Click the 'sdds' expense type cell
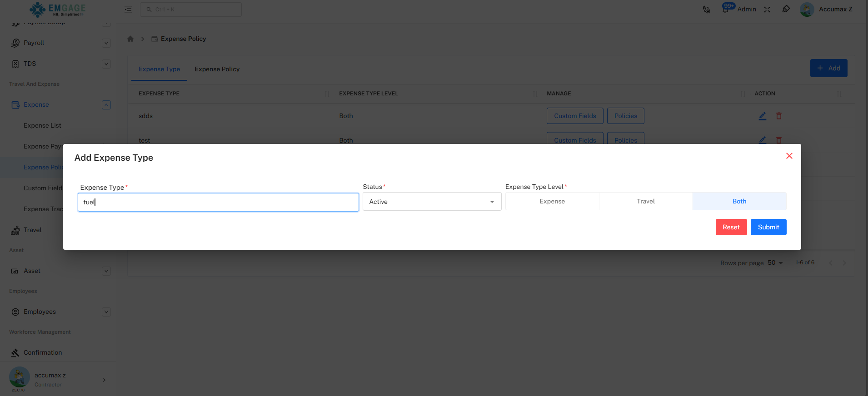 [145, 116]
